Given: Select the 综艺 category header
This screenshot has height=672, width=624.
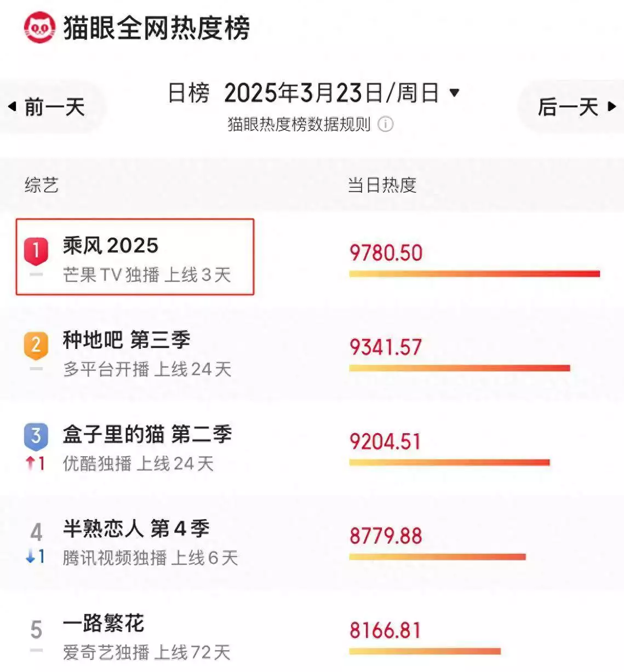Looking at the screenshot, I should (x=42, y=185).
